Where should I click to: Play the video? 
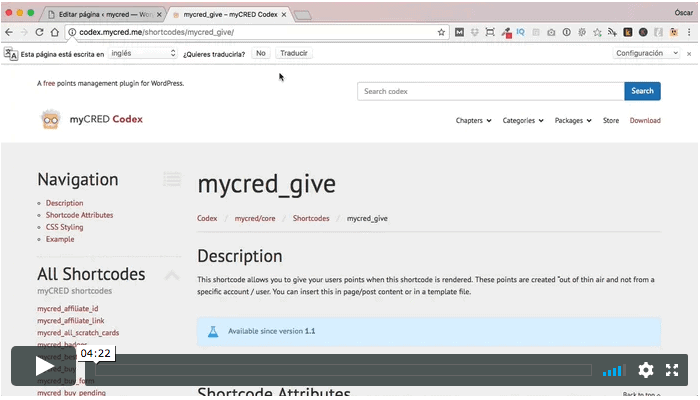click(x=45, y=366)
